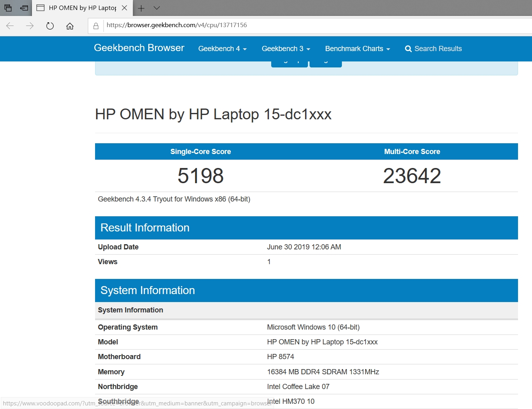
Task: Go to the Home page icon
Action: pyautogui.click(x=70, y=26)
